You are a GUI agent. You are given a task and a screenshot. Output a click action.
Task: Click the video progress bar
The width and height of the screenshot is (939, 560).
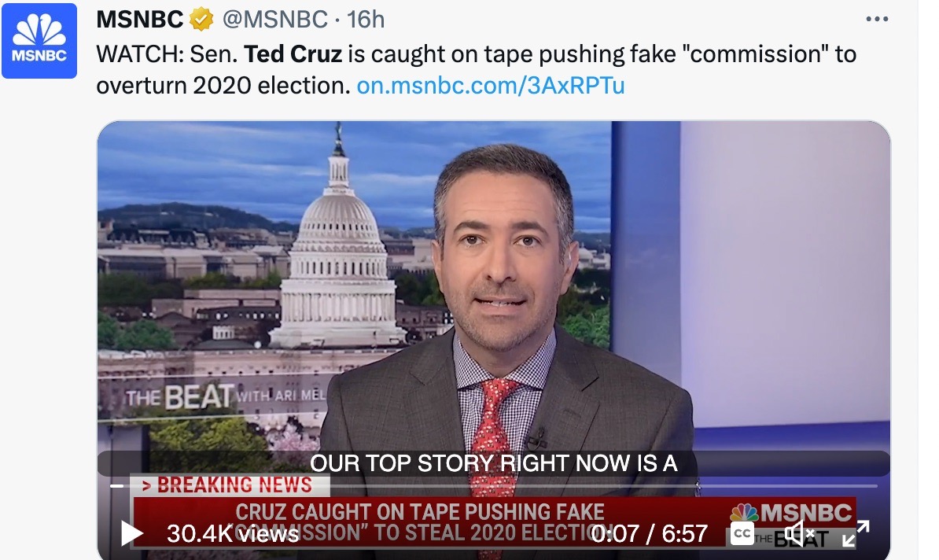point(494,486)
